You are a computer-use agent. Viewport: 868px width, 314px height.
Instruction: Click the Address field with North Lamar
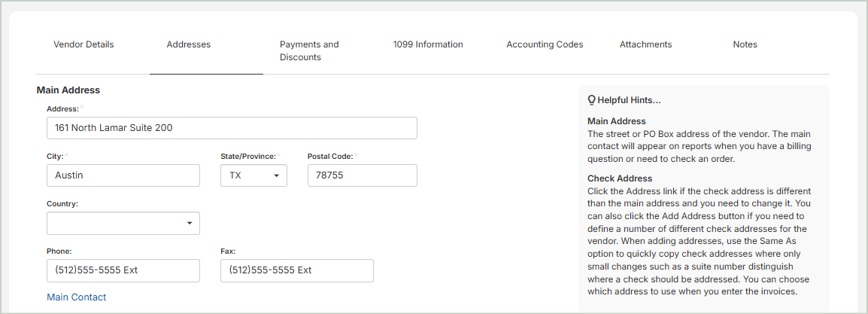(232, 128)
